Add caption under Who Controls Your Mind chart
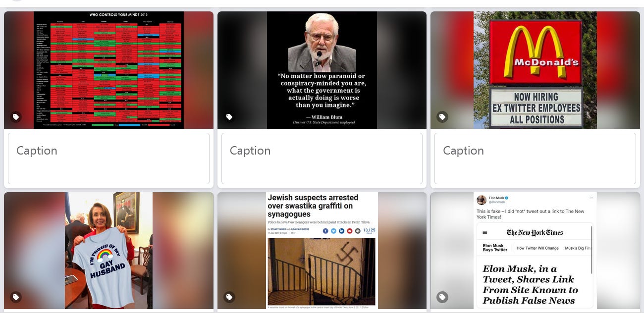The height and width of the screenshot is (318, 644). (108, 159)
